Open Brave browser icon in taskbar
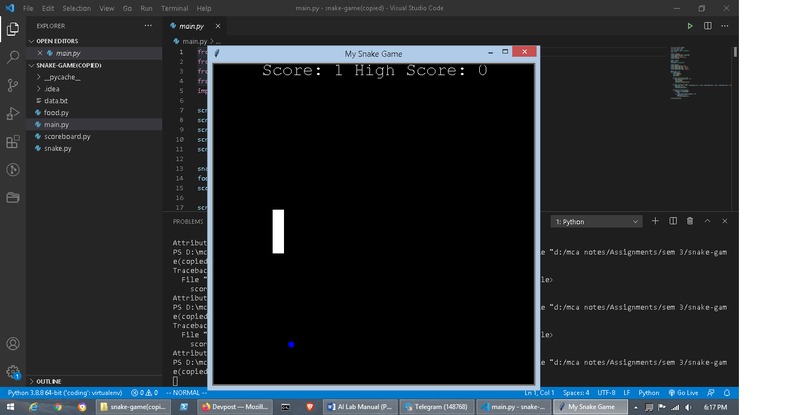Screen dimensions: 806x415 click(x=309, y=407)
